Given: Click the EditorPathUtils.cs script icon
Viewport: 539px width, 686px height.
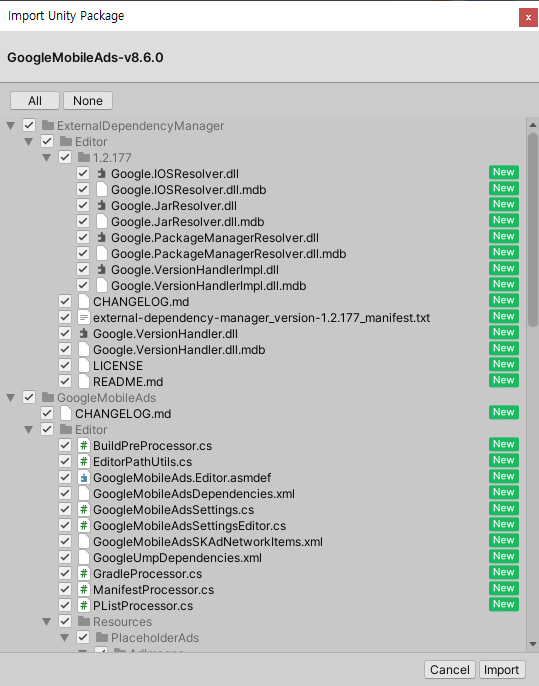Looking at the screenshot, I should coord(84,462).
